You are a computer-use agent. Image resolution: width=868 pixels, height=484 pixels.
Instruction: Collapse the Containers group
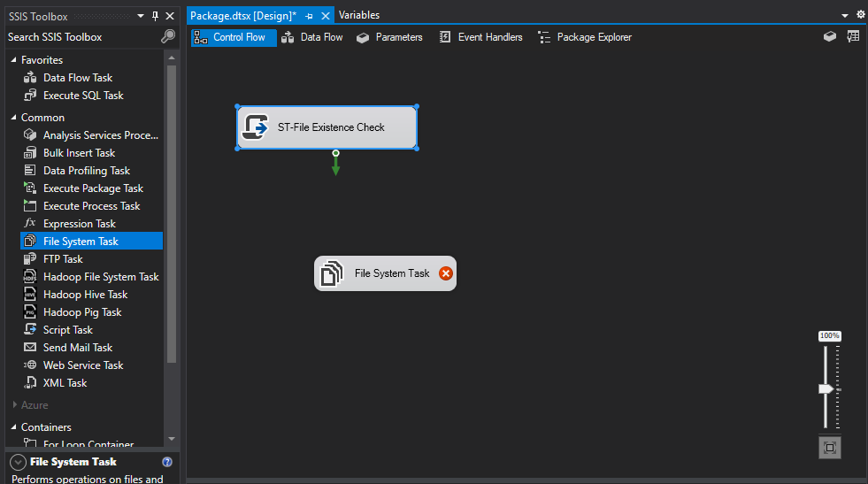(x=14, y=427)
